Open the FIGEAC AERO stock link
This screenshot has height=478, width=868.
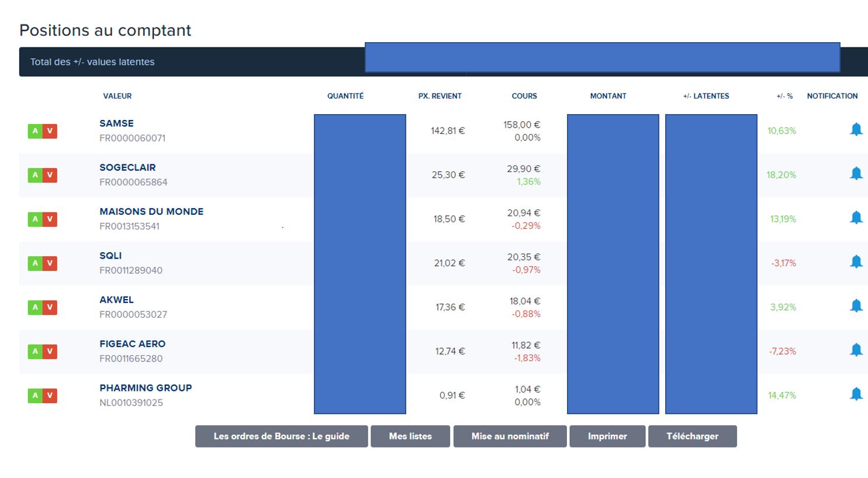(133, 344)
